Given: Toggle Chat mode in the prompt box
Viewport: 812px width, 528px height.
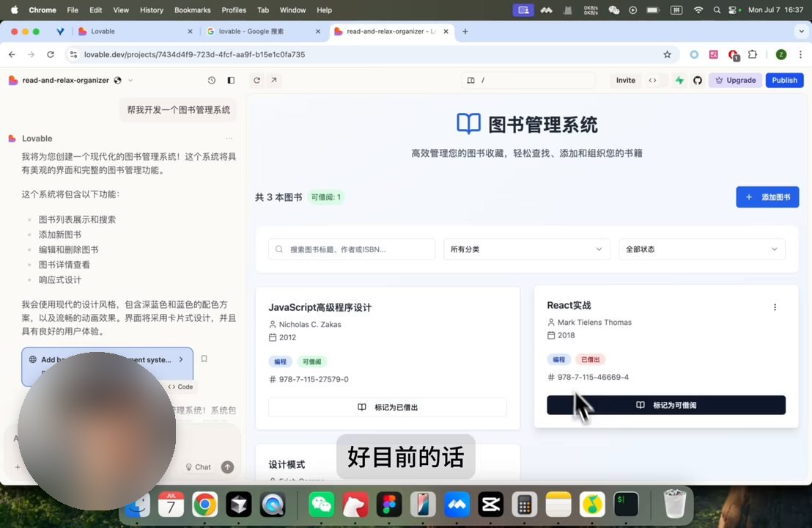Looking at the screenshot, I should (199, 467).
